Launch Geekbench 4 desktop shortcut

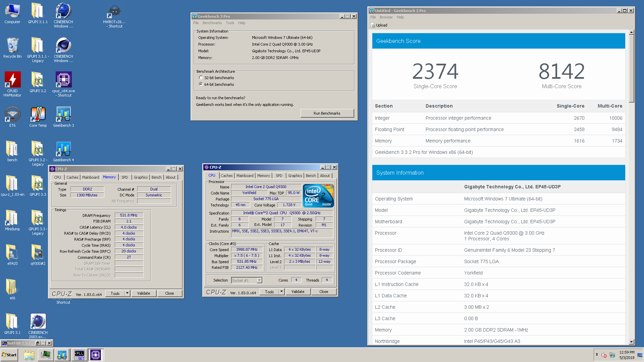point(63,151)
